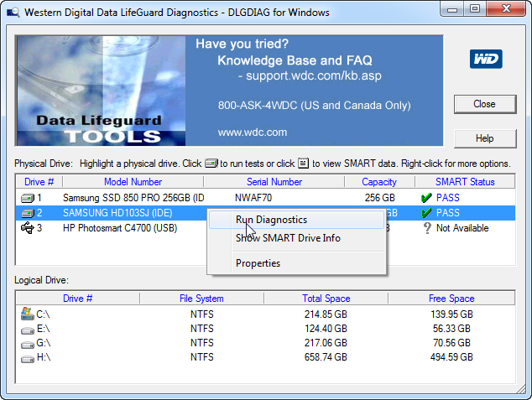The width and height of the screenshot is (532, 400).
Task: Click the H:\ logical drive icon
Action: click(x=28, y=359)
